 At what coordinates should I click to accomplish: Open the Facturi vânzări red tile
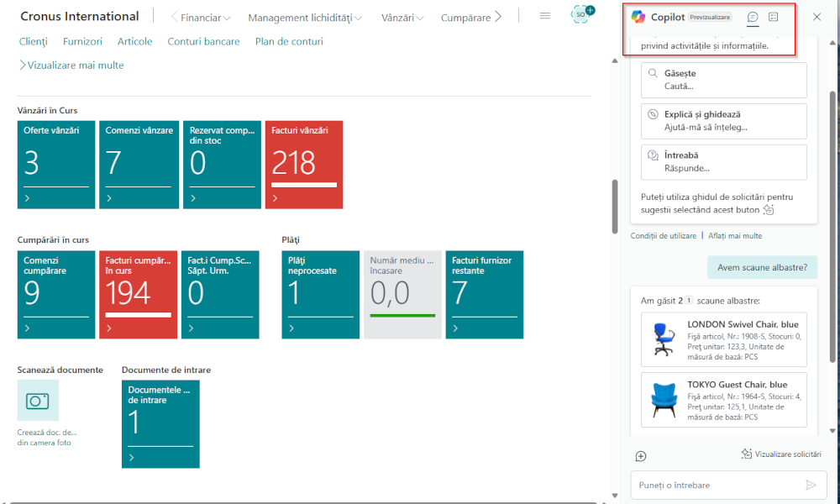coord(304,165)
